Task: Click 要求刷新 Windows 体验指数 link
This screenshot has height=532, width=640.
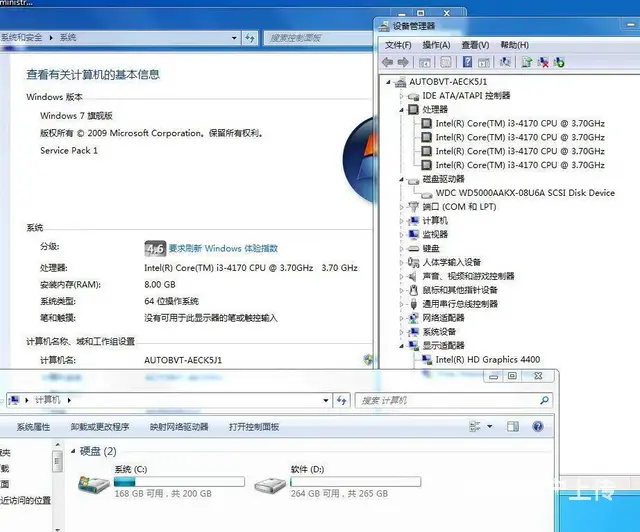Action: [223, 248]
